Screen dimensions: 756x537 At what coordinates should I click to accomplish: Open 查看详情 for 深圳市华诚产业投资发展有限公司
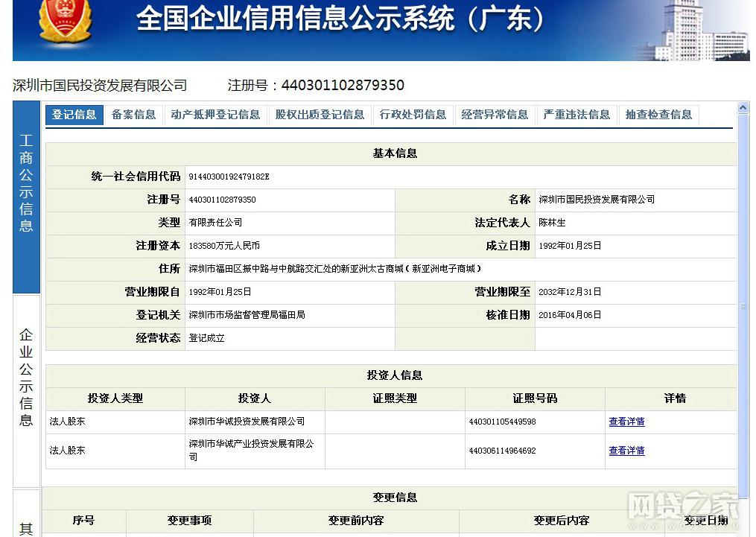[x=626, y=451]
